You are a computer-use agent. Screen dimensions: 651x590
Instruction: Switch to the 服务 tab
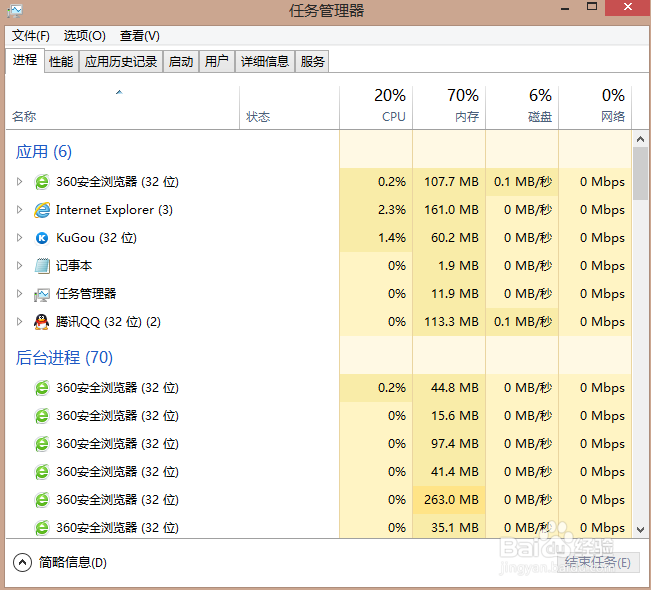pos(312,61)
